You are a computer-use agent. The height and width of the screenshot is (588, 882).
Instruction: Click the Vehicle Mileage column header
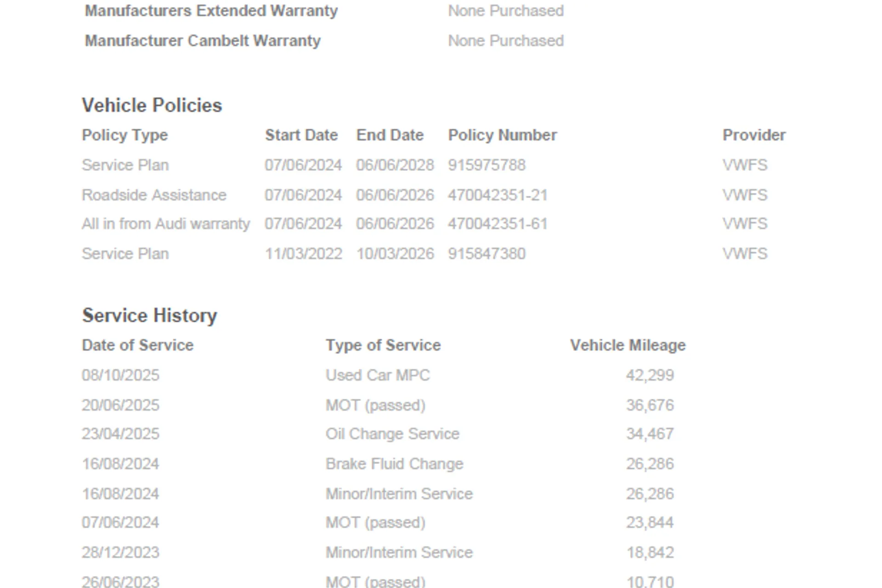(628, 345)
